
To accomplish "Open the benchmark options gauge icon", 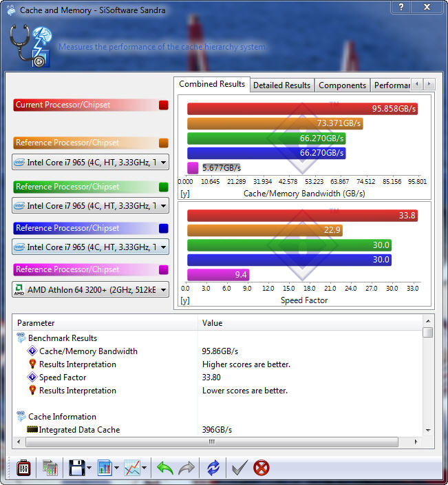I will click(23, 468).
